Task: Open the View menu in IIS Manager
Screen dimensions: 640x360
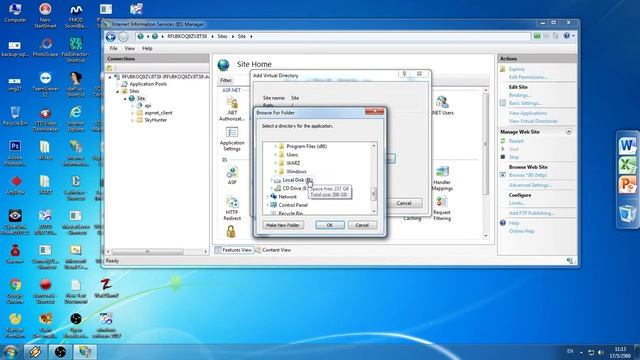Action: (x=129, y=48)
